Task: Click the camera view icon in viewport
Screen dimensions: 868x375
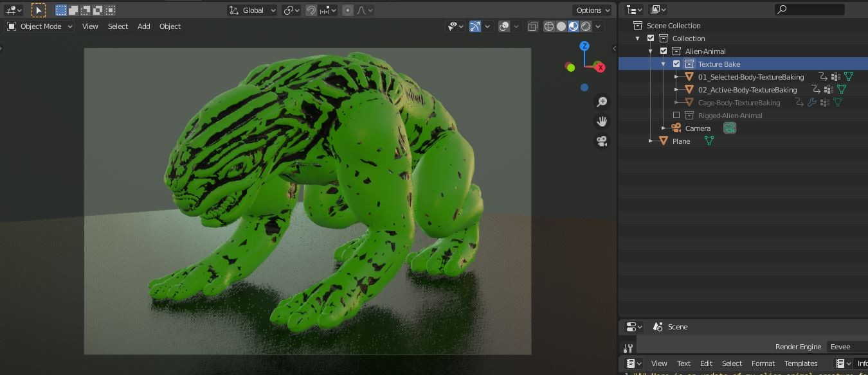Action: pyautogui.click(x=601, y=141)
